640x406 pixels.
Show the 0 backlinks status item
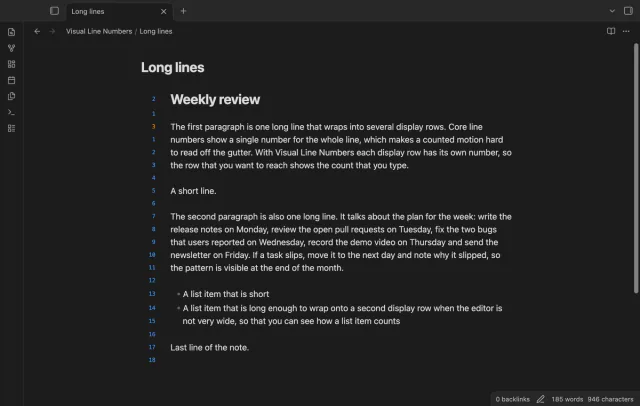512,399
